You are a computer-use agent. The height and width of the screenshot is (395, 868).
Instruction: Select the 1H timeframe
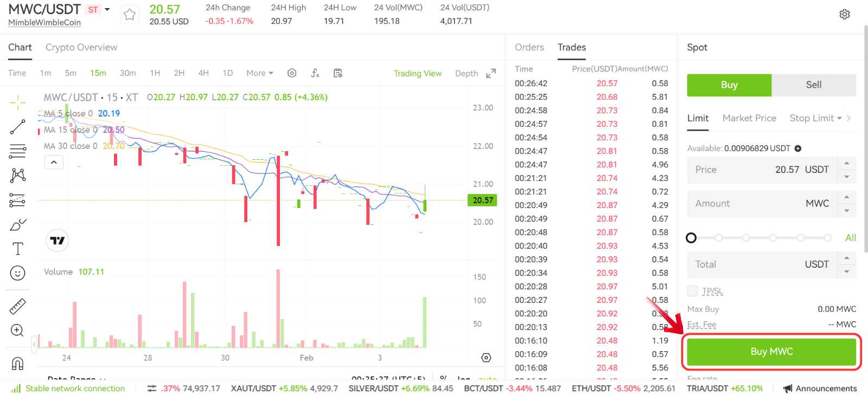click(x=155, y=73)
